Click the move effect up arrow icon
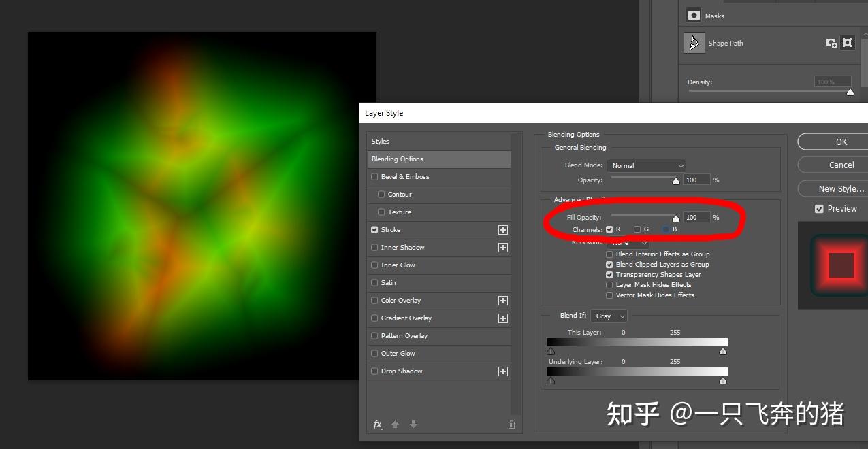Image resolution: width=868 pixels, height=449 pixels. [396, 424]
